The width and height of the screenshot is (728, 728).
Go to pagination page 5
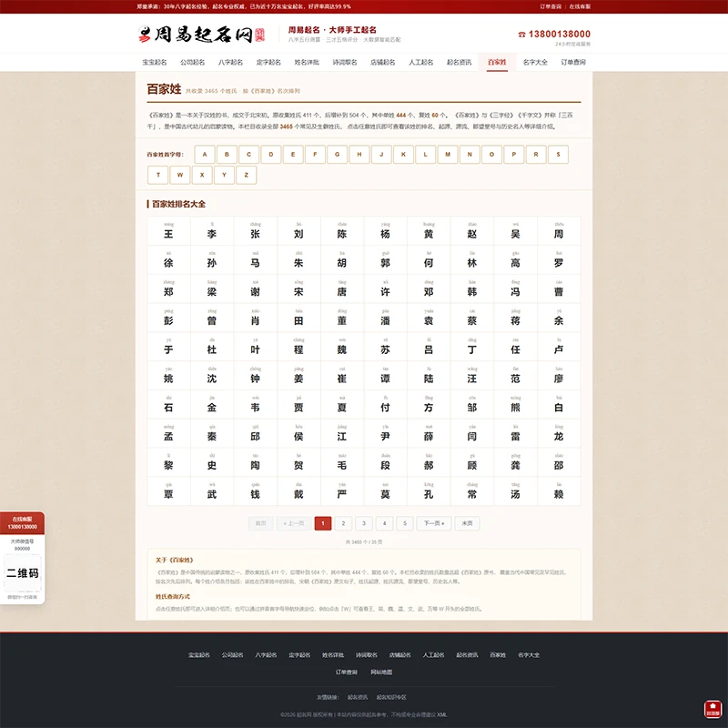click(405, 523)
